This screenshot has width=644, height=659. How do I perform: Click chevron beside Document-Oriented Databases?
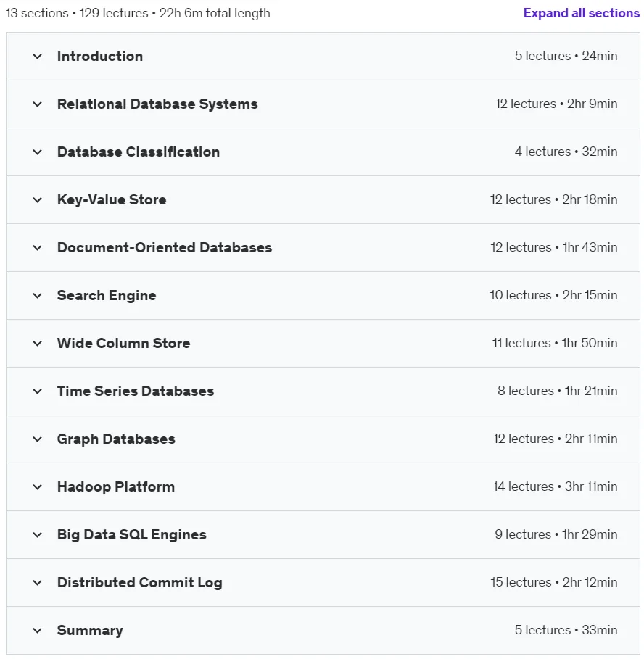38,248
